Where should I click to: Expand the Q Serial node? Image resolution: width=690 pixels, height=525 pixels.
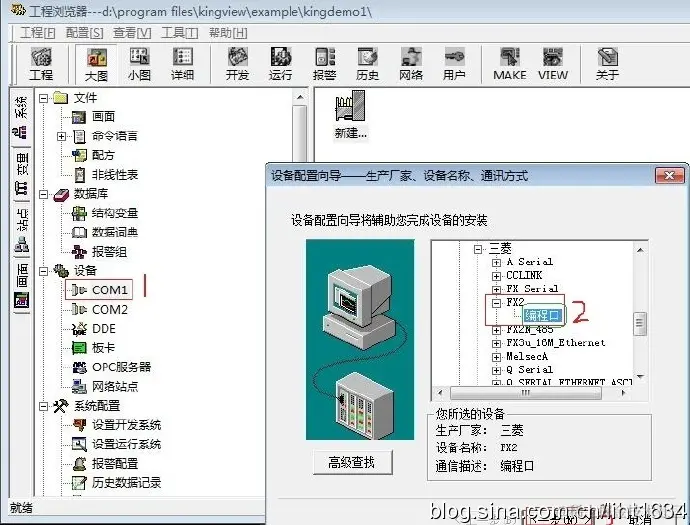[x=496, y=371]
